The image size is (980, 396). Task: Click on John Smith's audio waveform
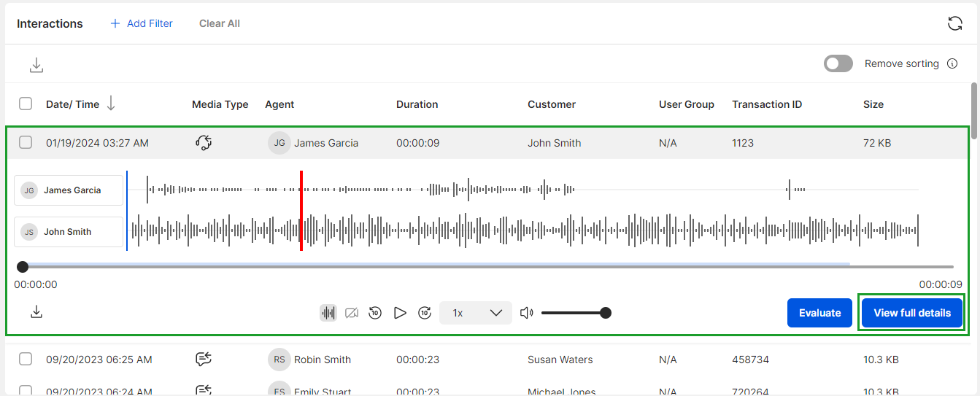(x=524, y=231)
